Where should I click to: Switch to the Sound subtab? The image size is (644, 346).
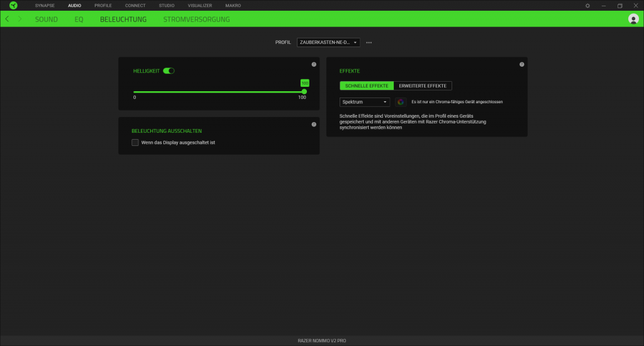(x=47, y=20)
